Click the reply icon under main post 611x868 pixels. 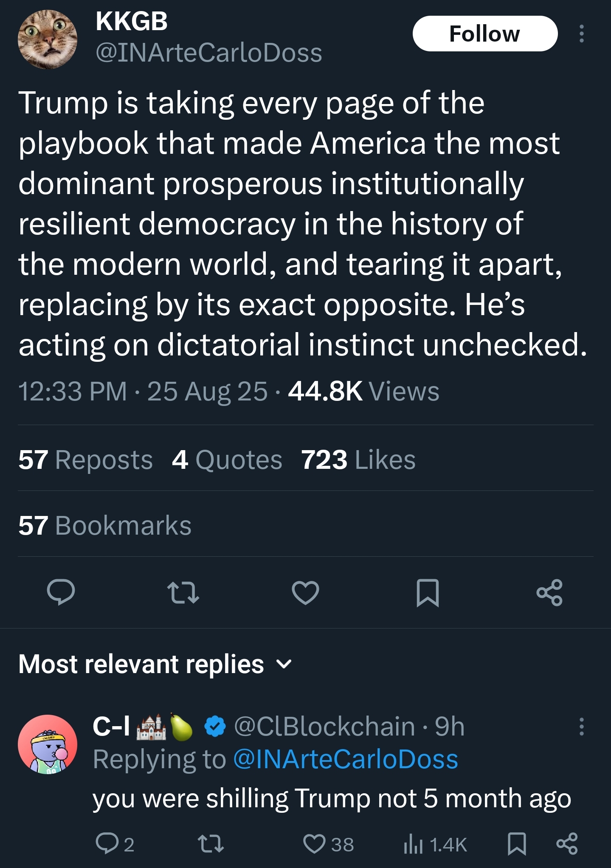tap(61, 592)
